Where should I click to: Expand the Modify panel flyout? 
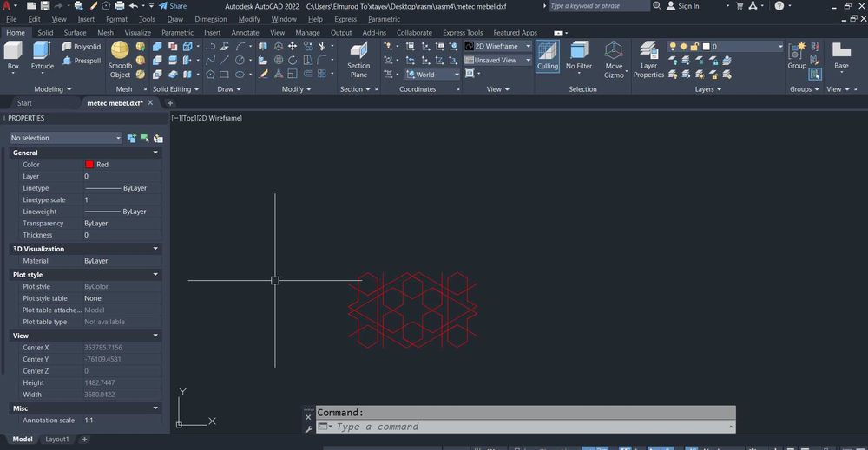pos(297,89)
